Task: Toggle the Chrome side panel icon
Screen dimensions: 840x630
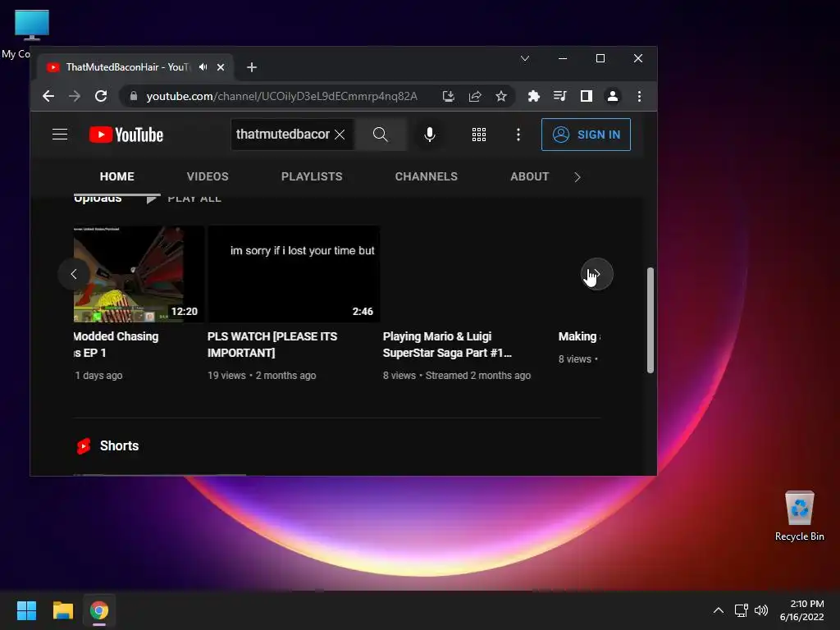Action: point(586,96)
